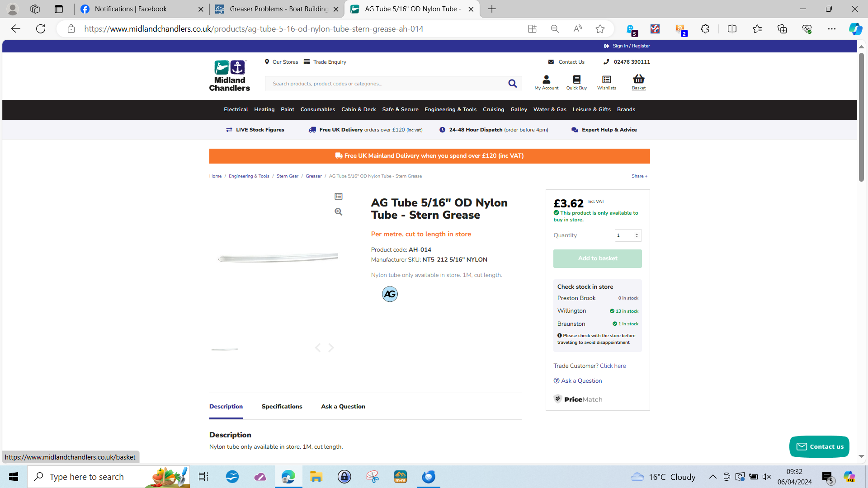Click the green Contact us chat button
The height and width of the screenshot is (488, 868).
pos(819,447)
